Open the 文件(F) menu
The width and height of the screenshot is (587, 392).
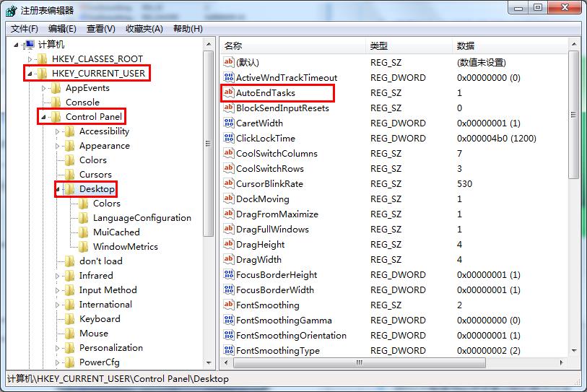(x=25, y=29)
